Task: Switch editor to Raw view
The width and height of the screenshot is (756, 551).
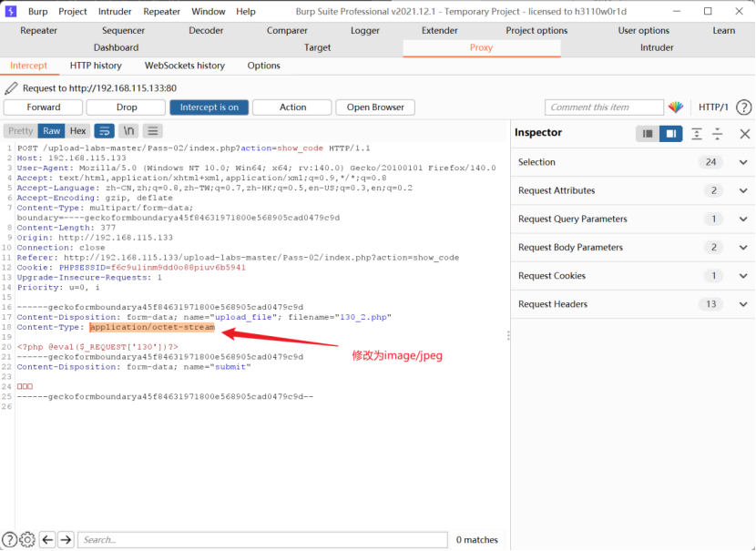Action: [x=52, y=131]
